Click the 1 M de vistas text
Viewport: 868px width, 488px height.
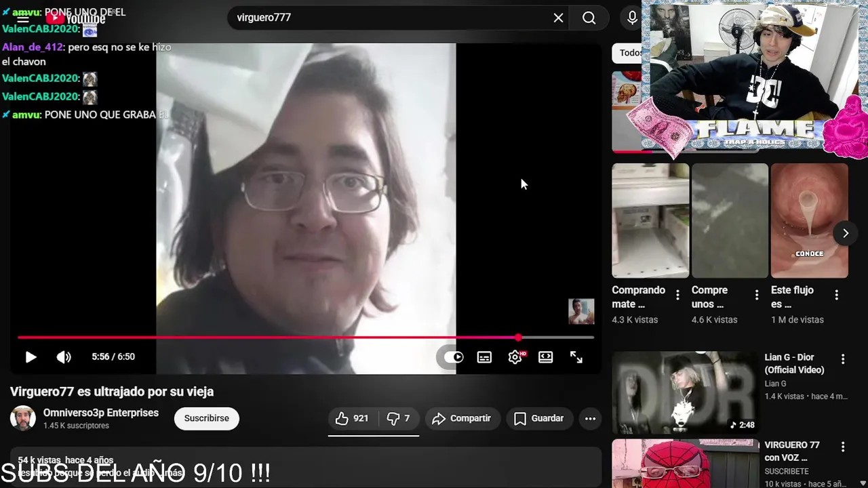[x=797, y=320]
